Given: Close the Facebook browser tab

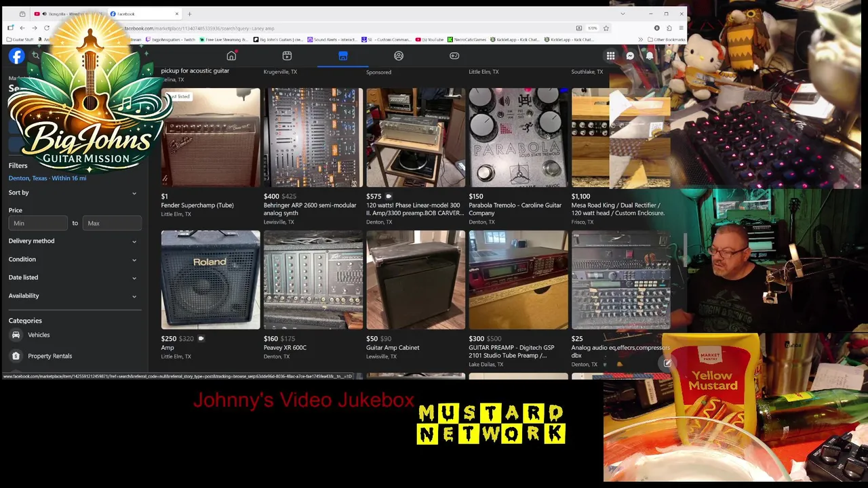Looking at the screenshot, I should click(x=177, y=14).
